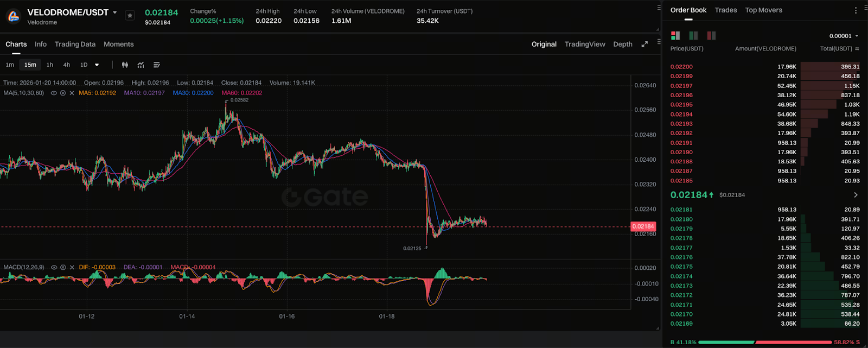Click the 0.02184 price tag on axis

[x=643, y=226]
